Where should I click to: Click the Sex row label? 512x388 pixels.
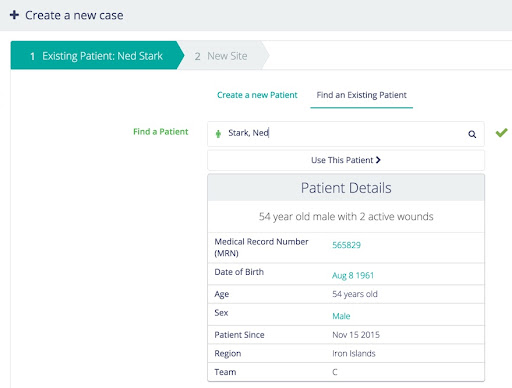point(221,313)
